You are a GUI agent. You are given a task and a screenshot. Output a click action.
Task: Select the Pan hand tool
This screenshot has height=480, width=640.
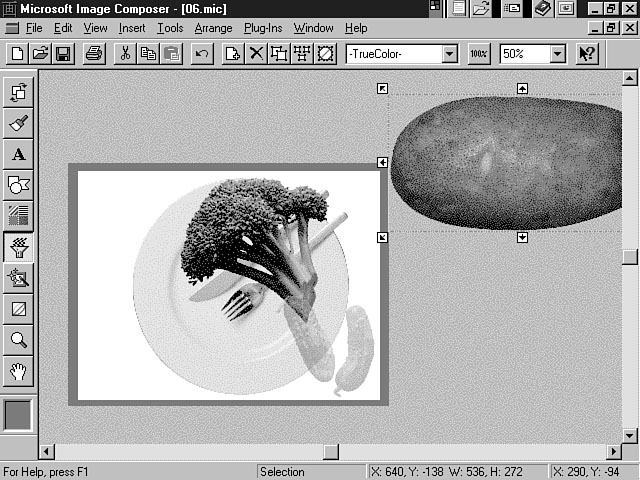tap(19, 371)
